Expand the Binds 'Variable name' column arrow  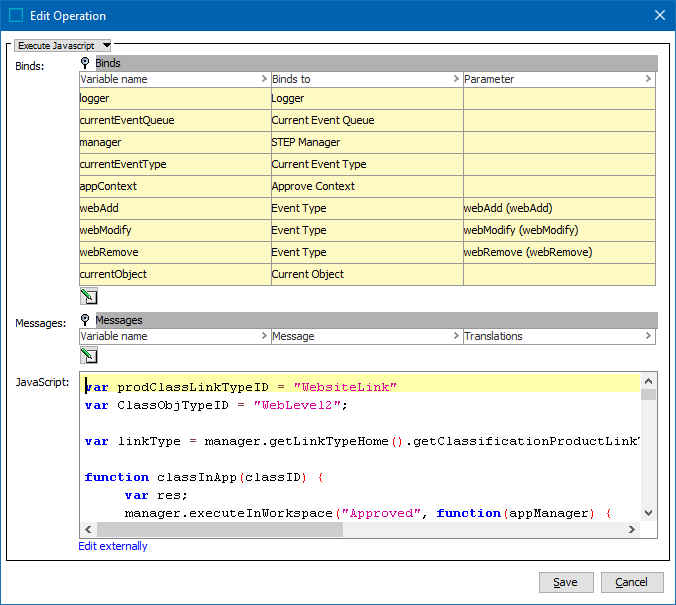click(x=263, y=80)
